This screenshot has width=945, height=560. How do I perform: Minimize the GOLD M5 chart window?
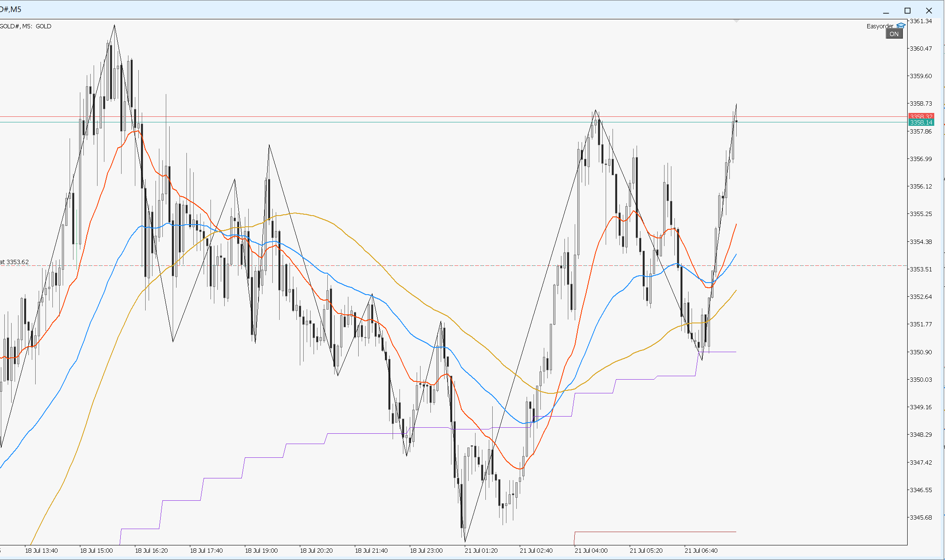click(x=886, y=10)
